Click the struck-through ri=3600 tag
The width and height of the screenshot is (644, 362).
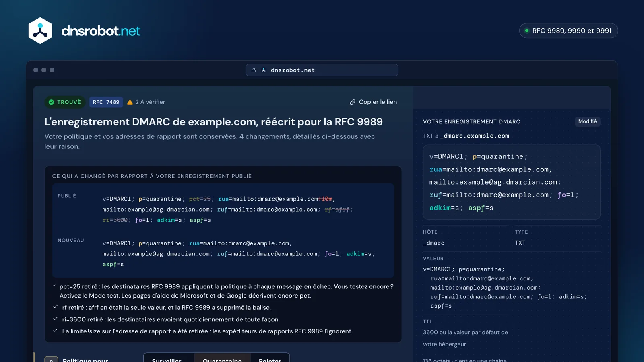coord(115,220)
